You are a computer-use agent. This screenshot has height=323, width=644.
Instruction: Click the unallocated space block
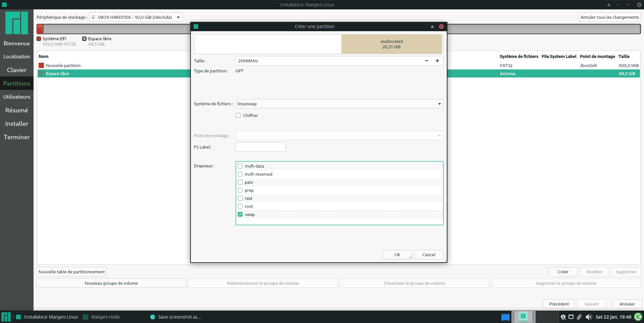[x=391, y=44]
